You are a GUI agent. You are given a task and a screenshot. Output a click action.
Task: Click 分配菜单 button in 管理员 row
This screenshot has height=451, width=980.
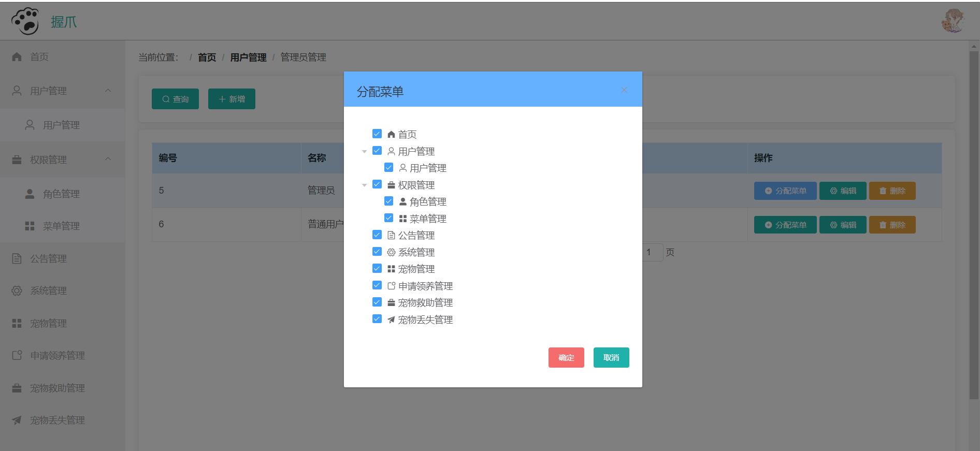coord(785,191)
